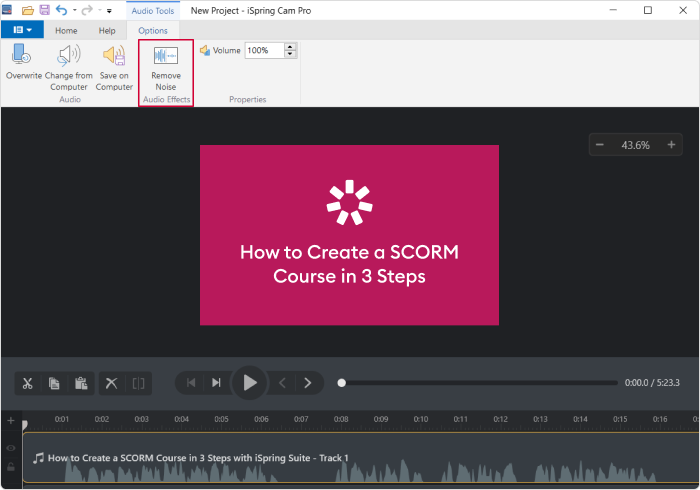Screen dimensions: 700x490
Task: Select the Track 1 audio clip
Action: [361, 457]
